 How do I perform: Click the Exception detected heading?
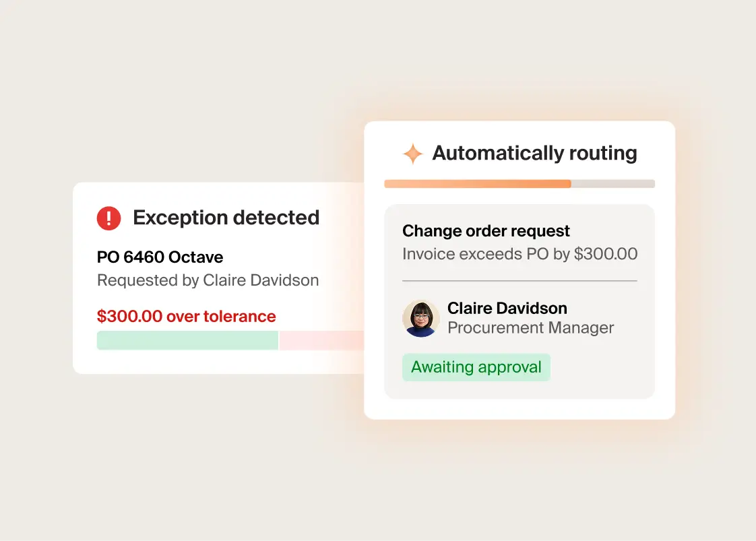[x=226, y=218]
